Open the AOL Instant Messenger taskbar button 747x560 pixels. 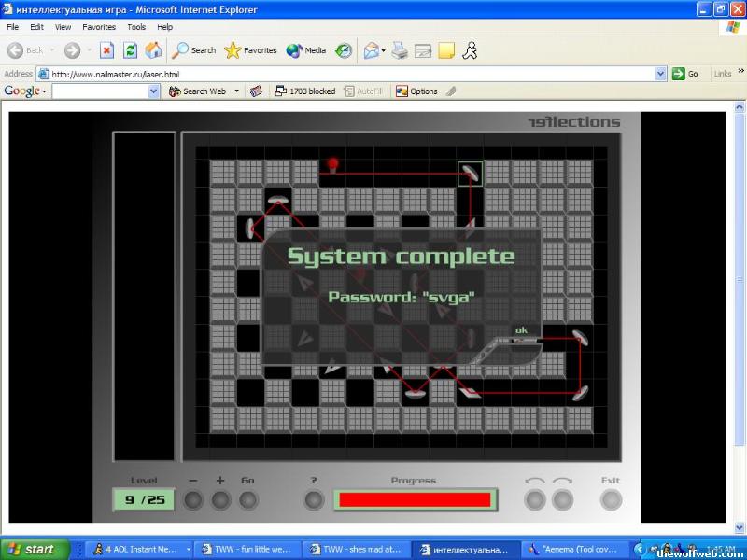click(x=141, y=550)
